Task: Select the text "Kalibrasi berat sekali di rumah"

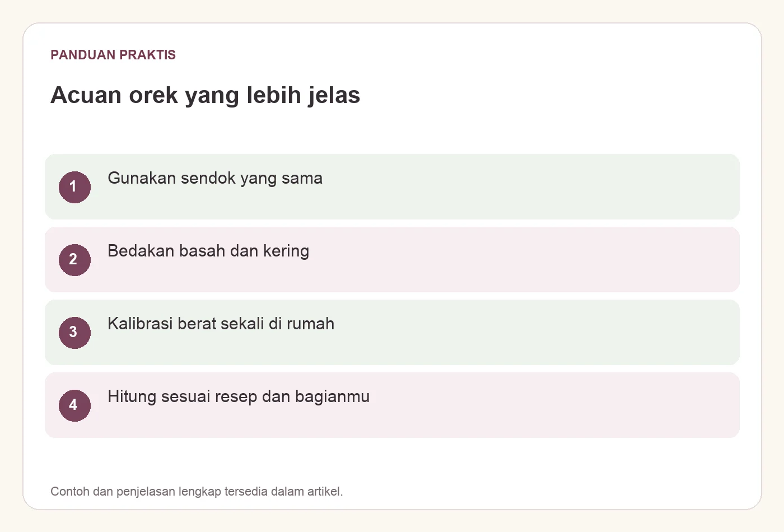Action: pyautogui.click(x=221, y=324)
